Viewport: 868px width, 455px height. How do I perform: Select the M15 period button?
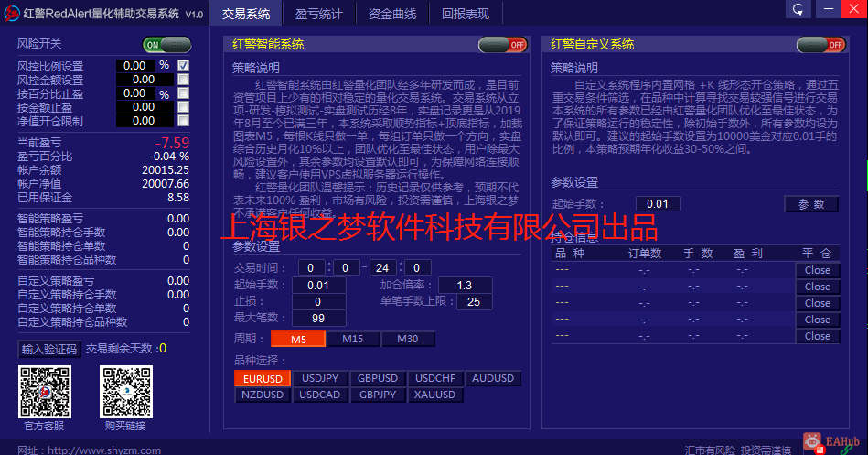point(353,339)
